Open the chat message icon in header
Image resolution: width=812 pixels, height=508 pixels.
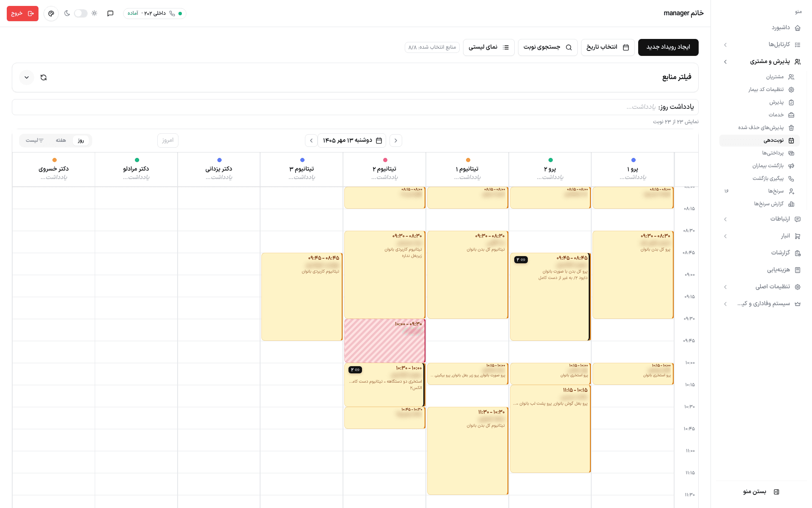(x=110, y=14)
